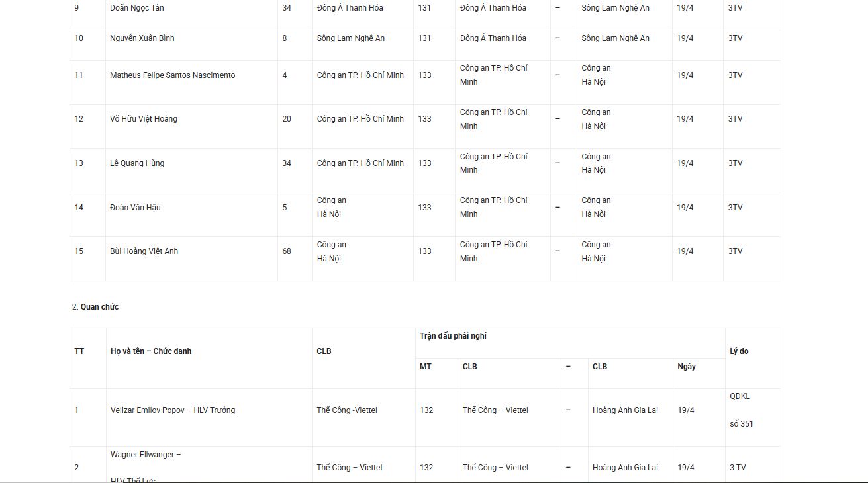
Task: Select the Wagner Ellwanger name cell
Action: tap(146, 455)
